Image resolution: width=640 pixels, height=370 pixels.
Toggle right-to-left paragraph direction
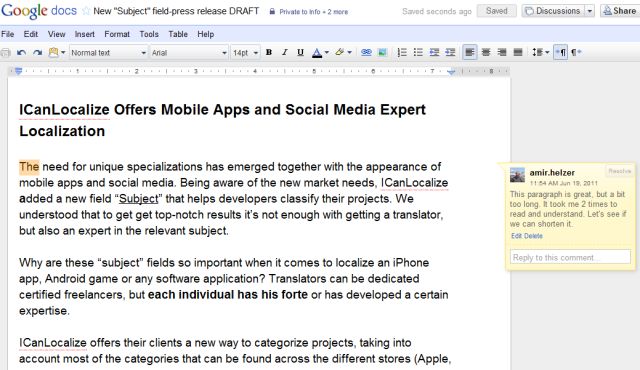coord(576,52)
